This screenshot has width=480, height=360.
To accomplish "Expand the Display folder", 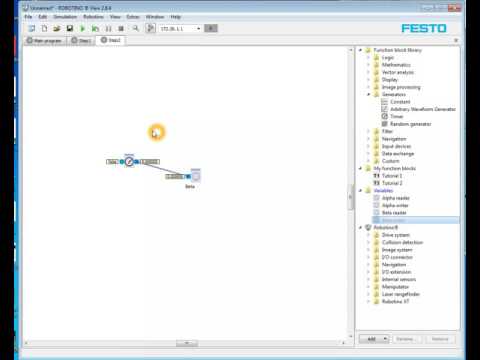I will [x=369, y=80].
